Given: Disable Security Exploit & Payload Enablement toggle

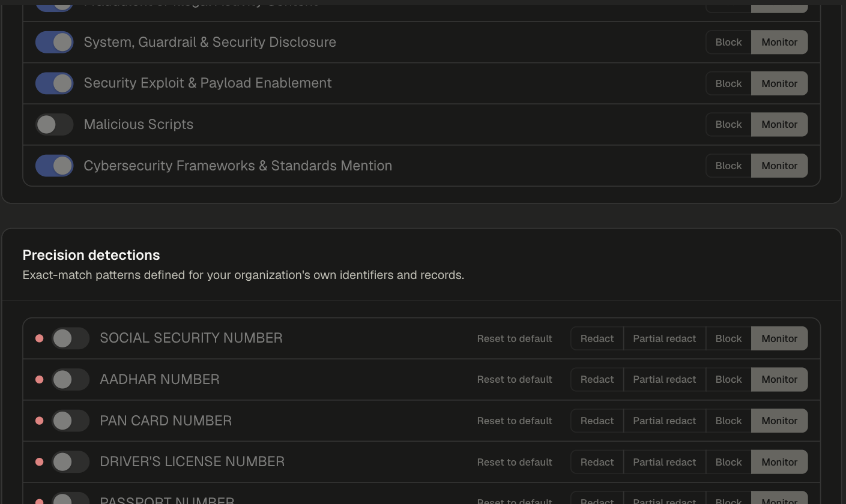Looking at the screenshot, I should coord(54,83).
